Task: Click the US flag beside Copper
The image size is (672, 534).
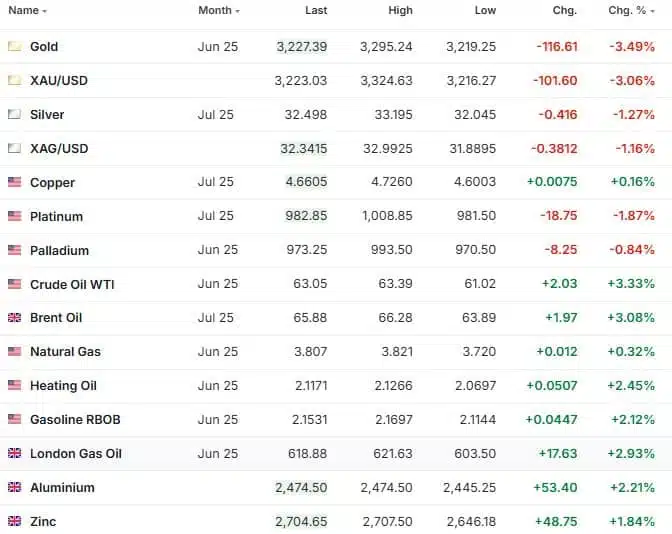Action: [x=14, y=183]
